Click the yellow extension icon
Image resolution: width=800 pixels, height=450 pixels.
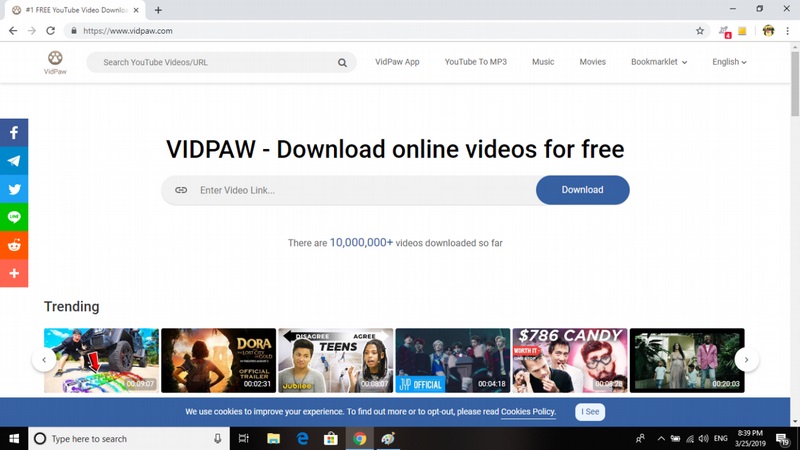tap(742, 31)
